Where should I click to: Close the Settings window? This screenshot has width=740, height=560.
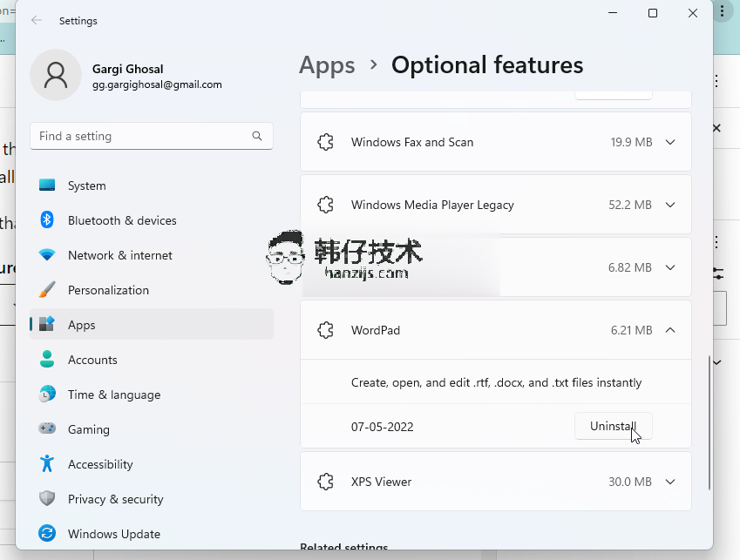coord(692,13)
